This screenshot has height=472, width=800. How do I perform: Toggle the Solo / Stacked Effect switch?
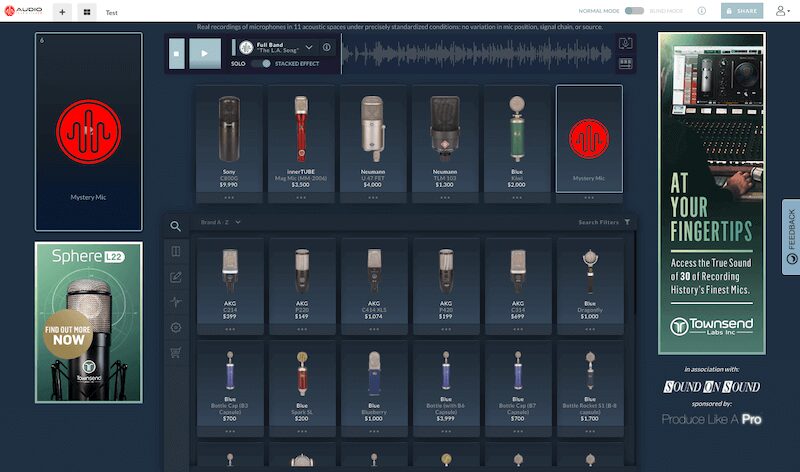pos(261,64)
